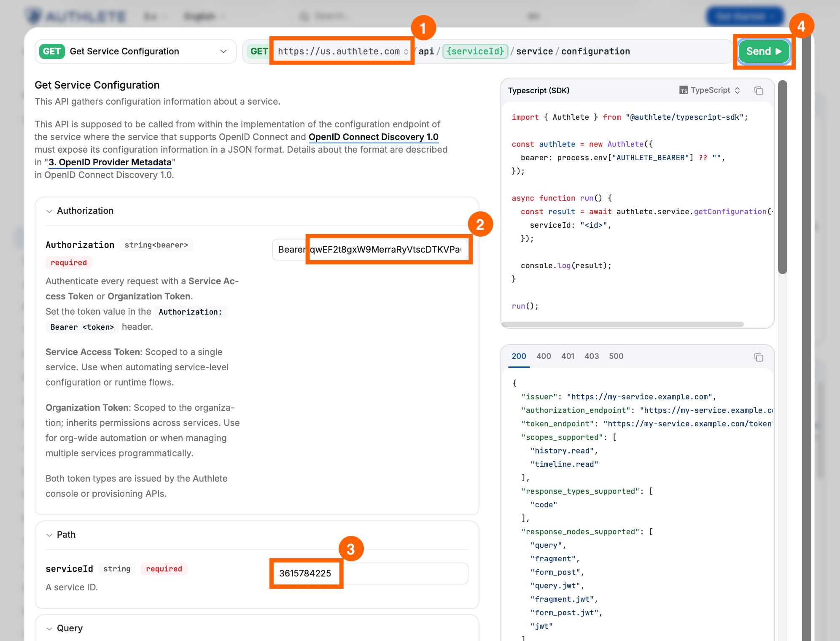
Task: Click the "token_endpoint" line in the response
Action: tap(647, 424)
